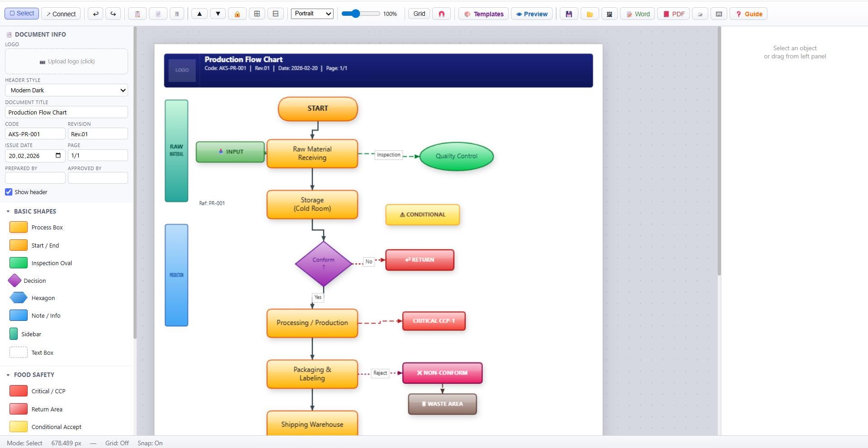Click the printer icon after PDF
868x448 pixels.
click(700, 14)
